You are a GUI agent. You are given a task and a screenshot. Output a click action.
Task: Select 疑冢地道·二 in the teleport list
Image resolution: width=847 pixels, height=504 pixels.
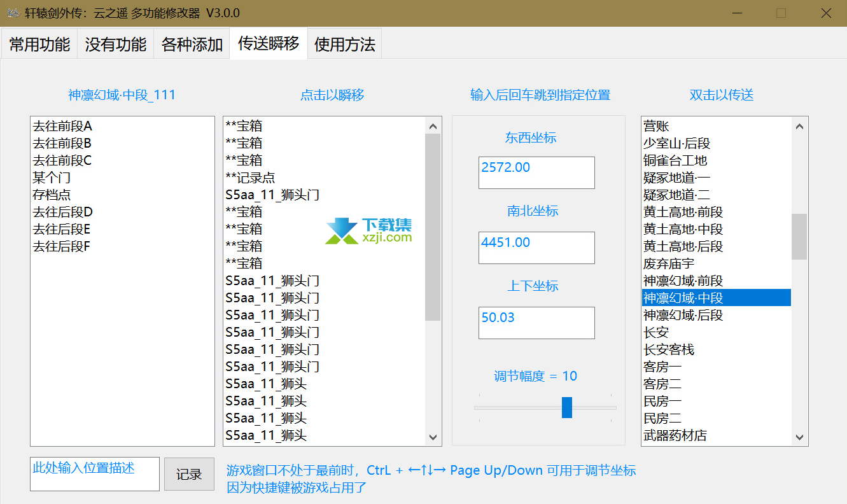point(717,195)
